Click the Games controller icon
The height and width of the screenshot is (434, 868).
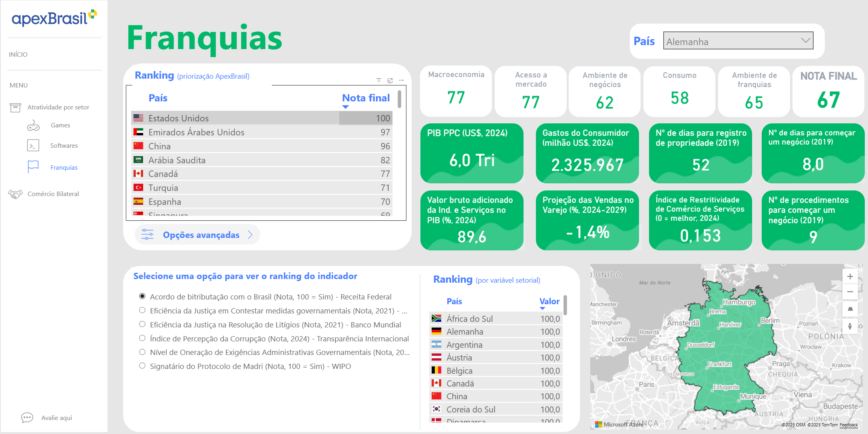tap(33, 126)
